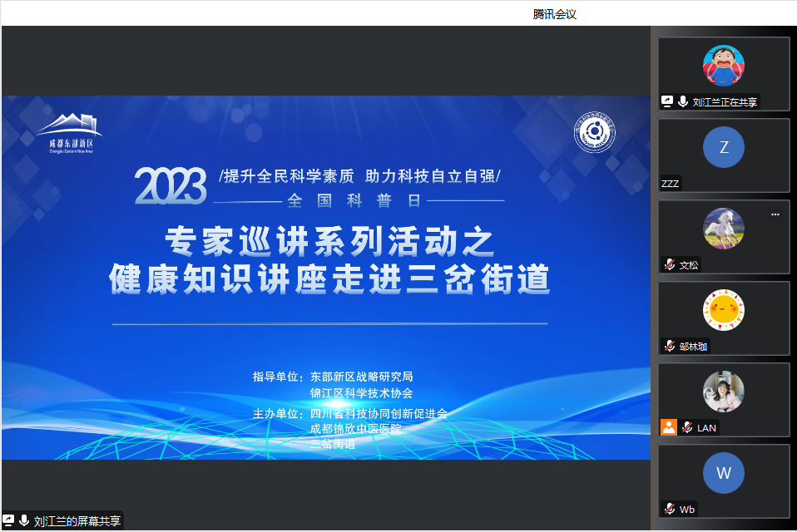Click microphone icon in bottom-left sharing label

[x=25, y=520]
